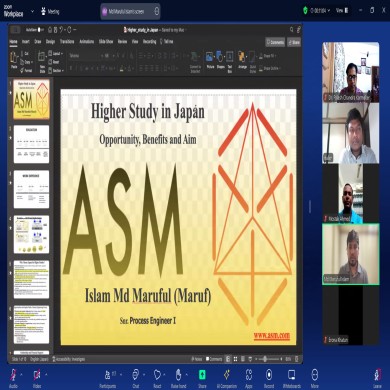Screen dimensions: 390x390
Task: Open the Participants panel icon
Action: coord(108,375)
